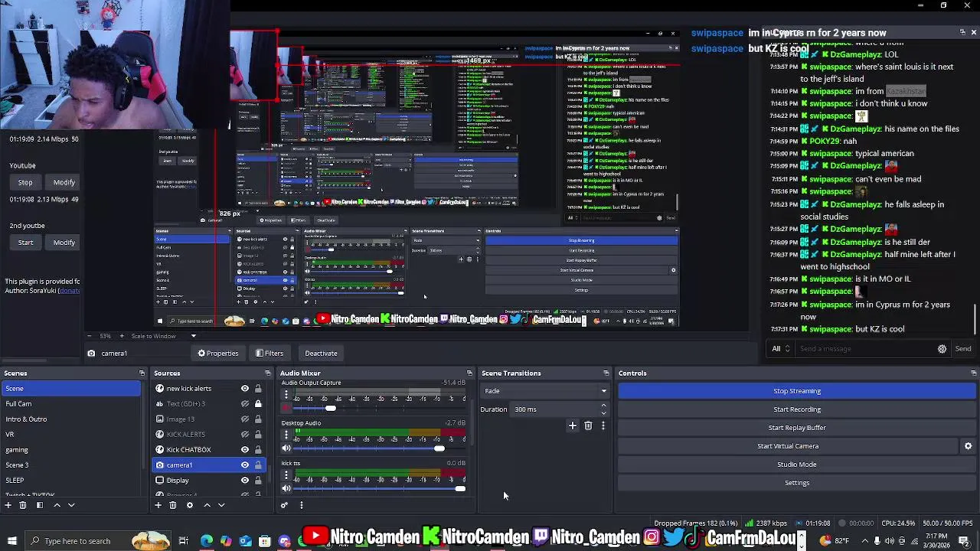Delete scene transition with trash icon
The image size is (980, 551).
tap(588, 425)
